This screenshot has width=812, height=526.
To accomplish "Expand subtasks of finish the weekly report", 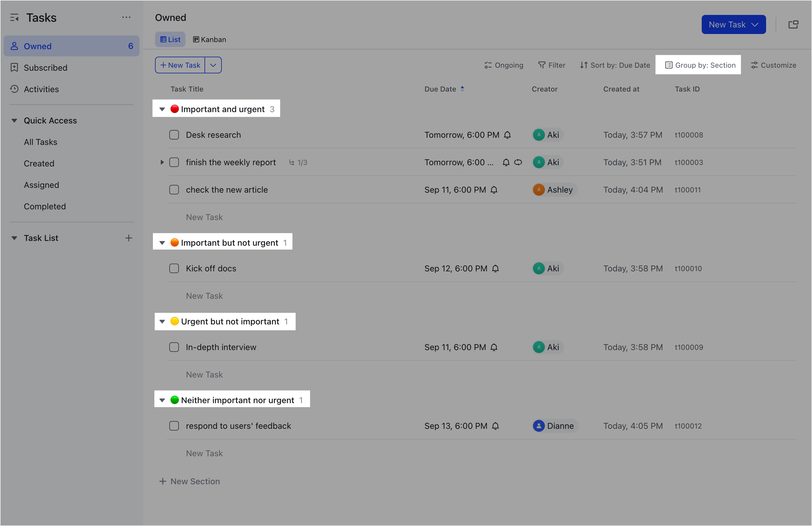I will coord(162,162).
